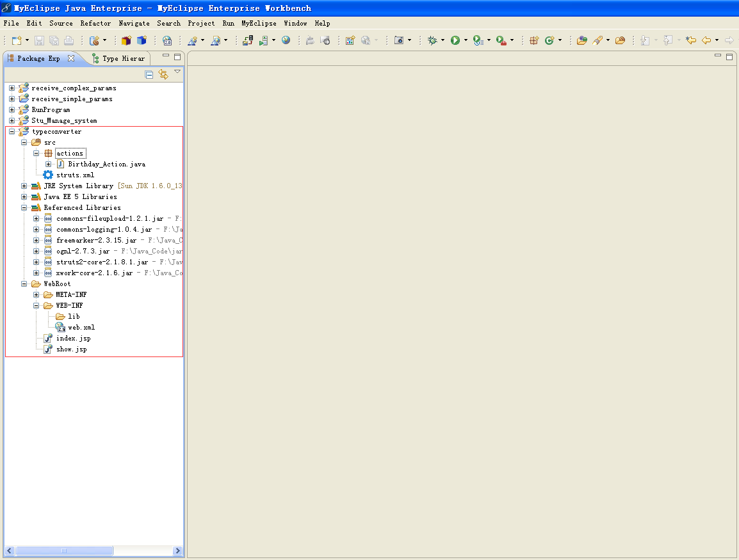Click the Open Type folder icon
The image size is (739, 560).
tap(582, 40)
